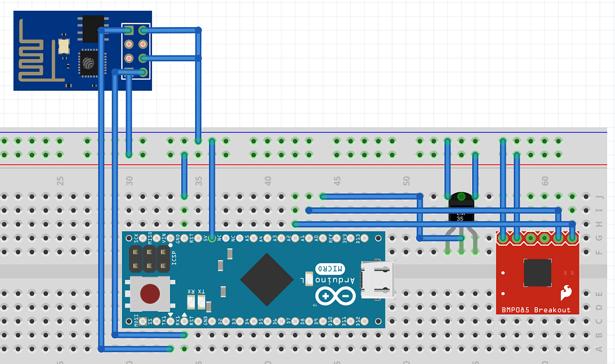Click the SparkFun flame logo on the breakout
615x364 pixels.
[567, 293]
